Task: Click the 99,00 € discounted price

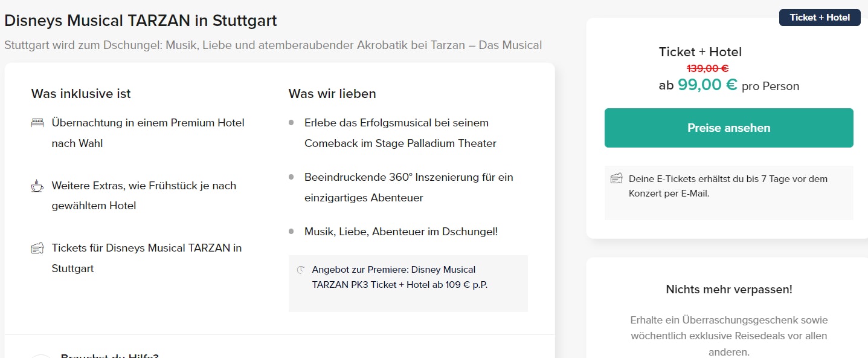Action: click(707, 85)
